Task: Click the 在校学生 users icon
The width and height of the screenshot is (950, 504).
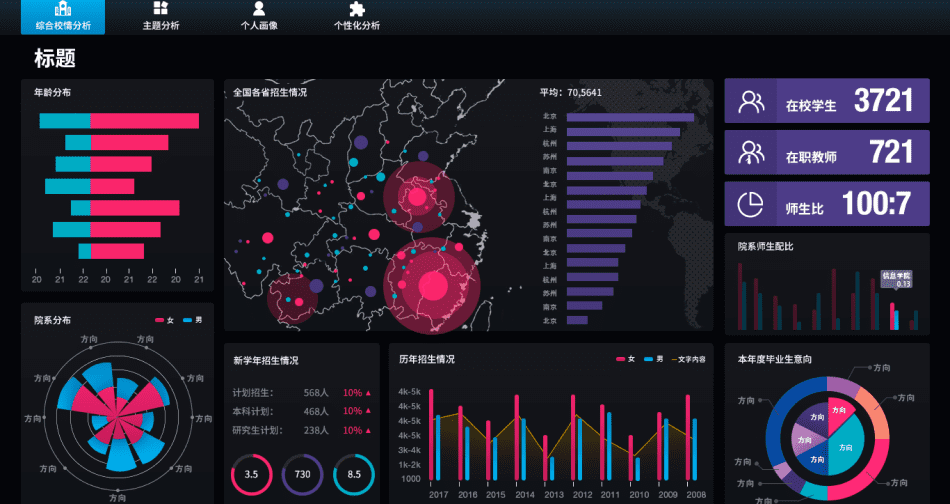Action: tap(751, 101)
